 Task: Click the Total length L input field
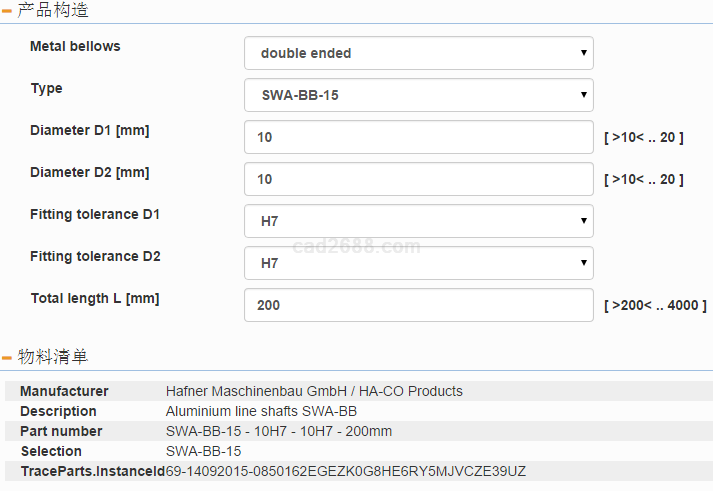point(418,305)
